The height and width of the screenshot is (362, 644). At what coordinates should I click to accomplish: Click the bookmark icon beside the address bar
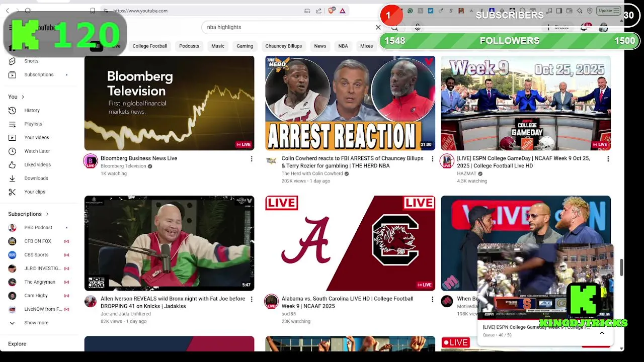coord(92,11)
